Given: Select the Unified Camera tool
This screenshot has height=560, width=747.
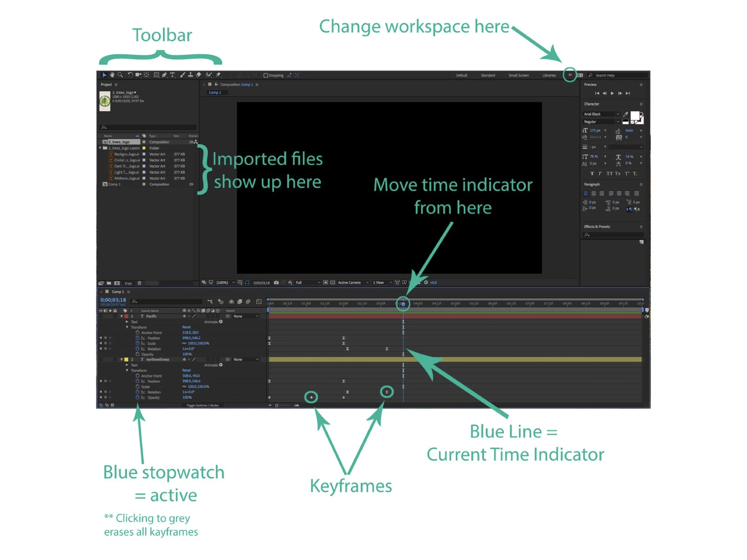Looking at the screenshot, I should tap(138, 75).
